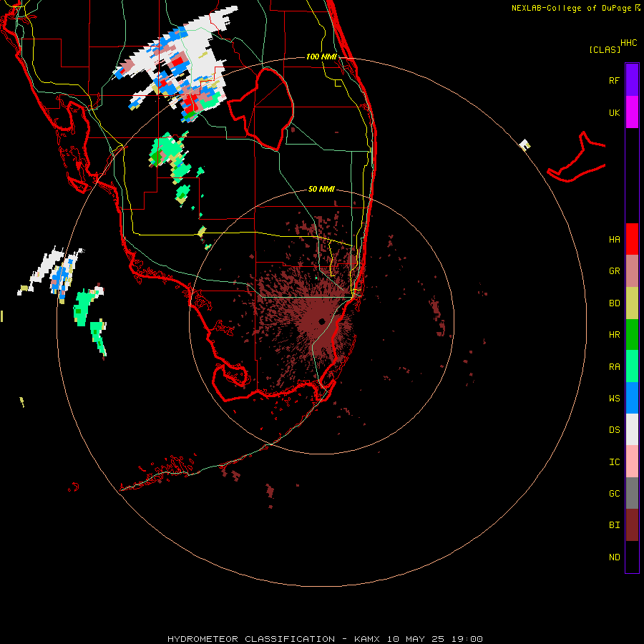Click the BD legend label
Viewport: 644px width, 644px height.
point(614,303)
